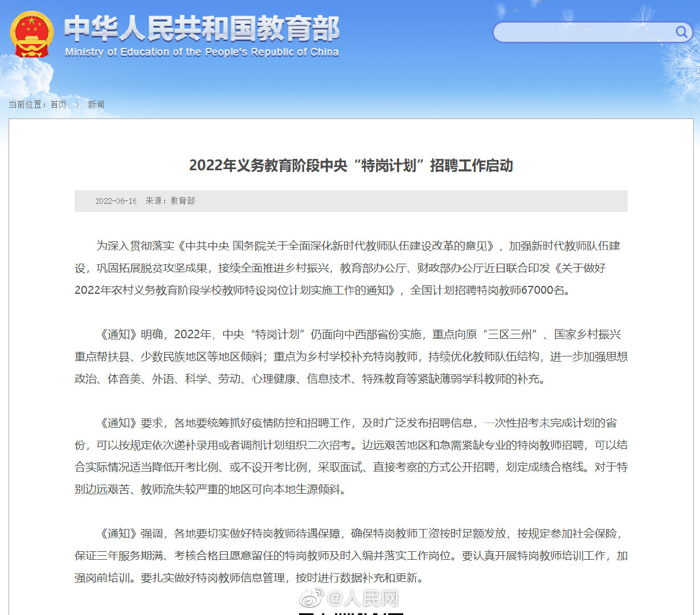700x615 pixels.
Task: Click the breadcrumb arrow separator
Action: pyautogui.click(x=77, y=105)
